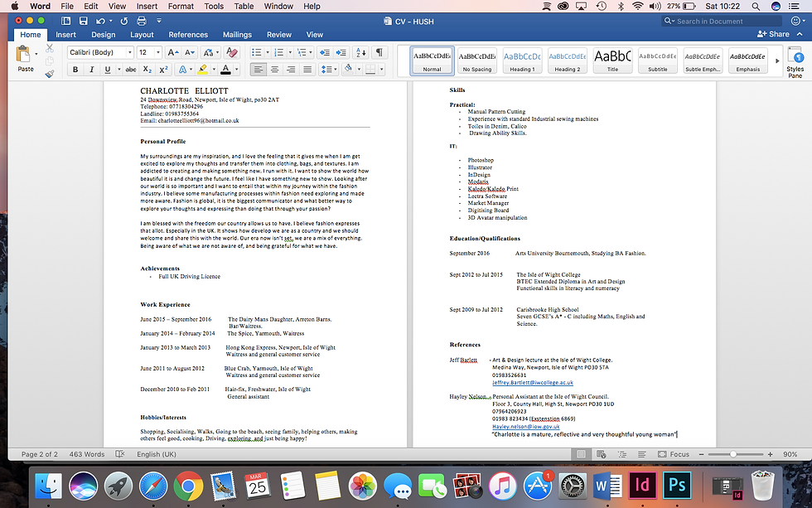The image size is (812, 508).
Task: Click the Undo arrow in title bar
Action: 100,22
